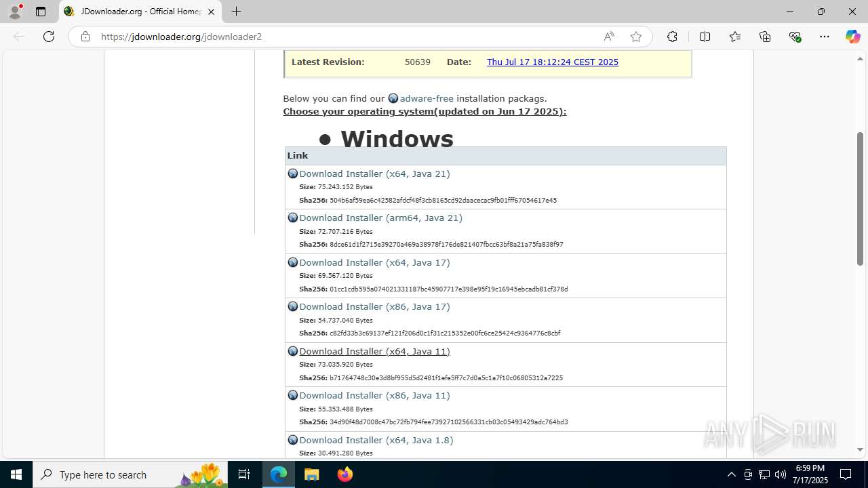
Task: Open Task View on the taskbar
Action: coord(244,474)
